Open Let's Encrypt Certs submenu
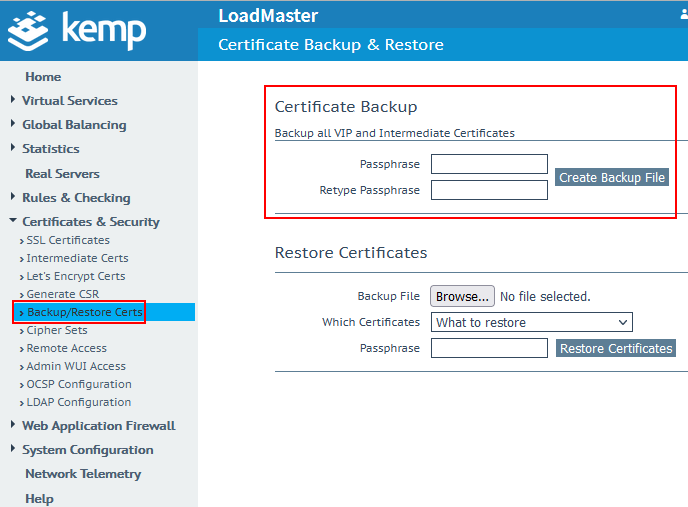 (76, 276)
